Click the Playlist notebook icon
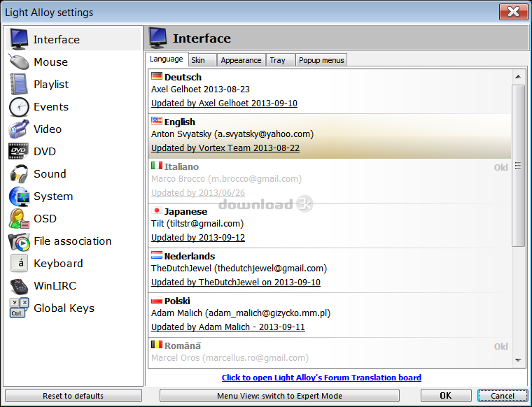The width and height of the screenshot is (532, 407). coord(19,85)
